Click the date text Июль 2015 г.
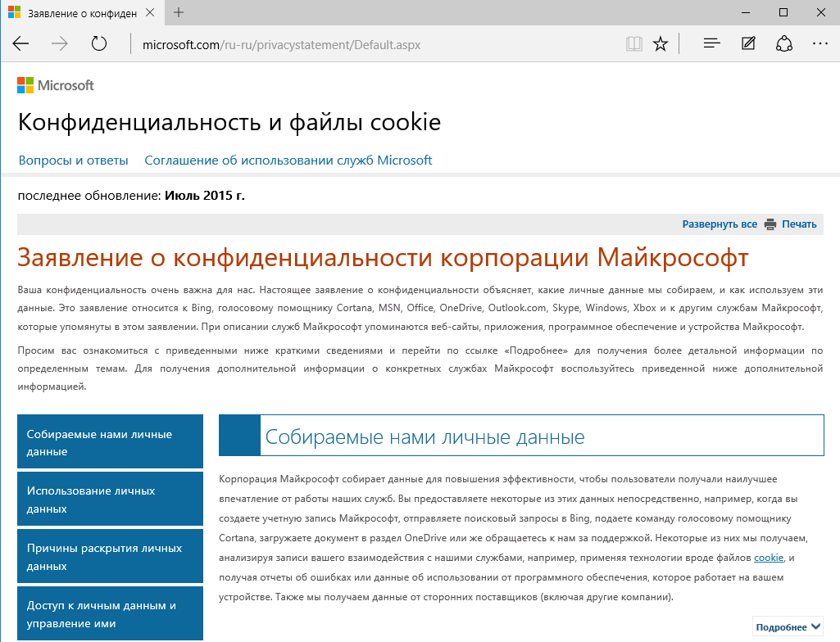Viewport: 840px width, 642px height. tap(205, 196)
